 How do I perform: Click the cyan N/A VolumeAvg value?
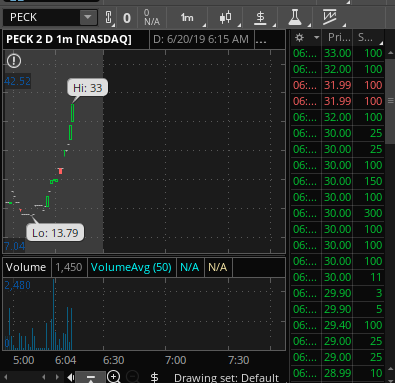[x=189, y=267]
